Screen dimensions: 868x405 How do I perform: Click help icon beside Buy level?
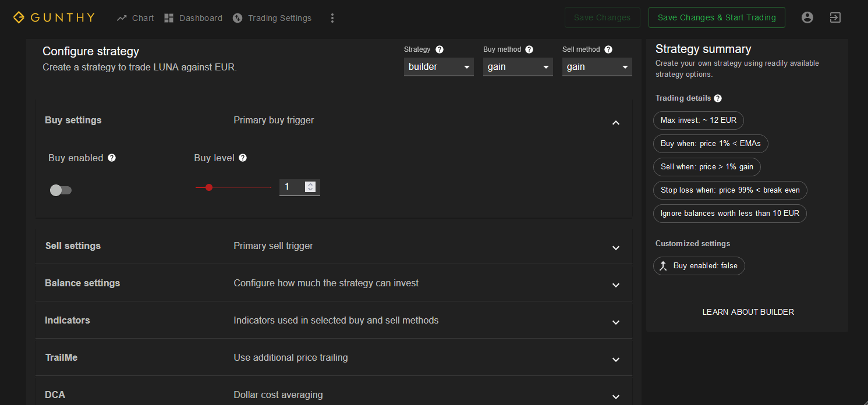pos(243,158)
